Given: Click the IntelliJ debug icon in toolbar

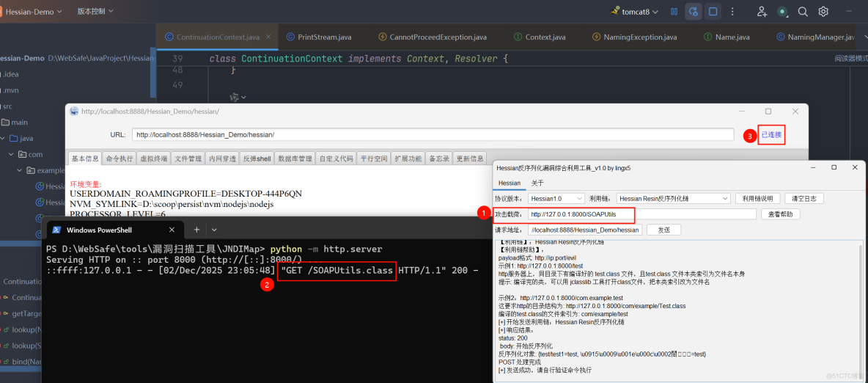Looking at the screenshot, I should [693, 12].
